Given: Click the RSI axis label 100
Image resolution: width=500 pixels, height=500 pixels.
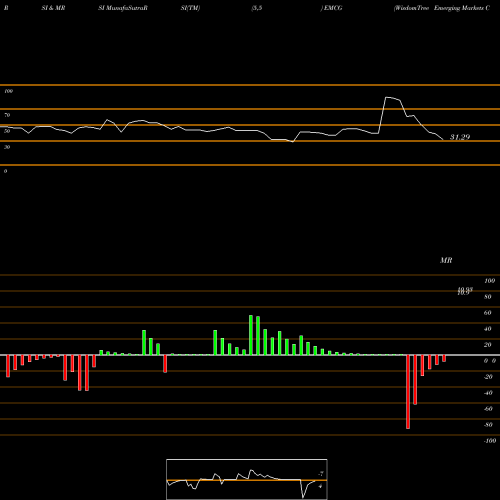Looking at the screenshot, I should point(8,91).
